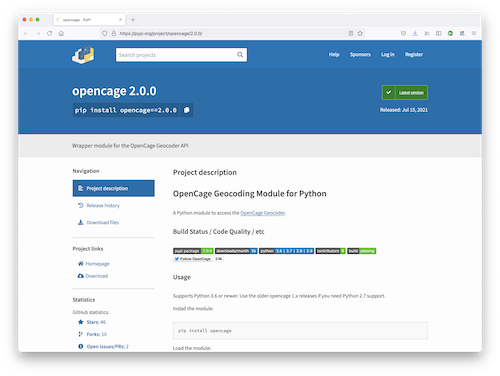Click the python versions badge

[286, 251]
